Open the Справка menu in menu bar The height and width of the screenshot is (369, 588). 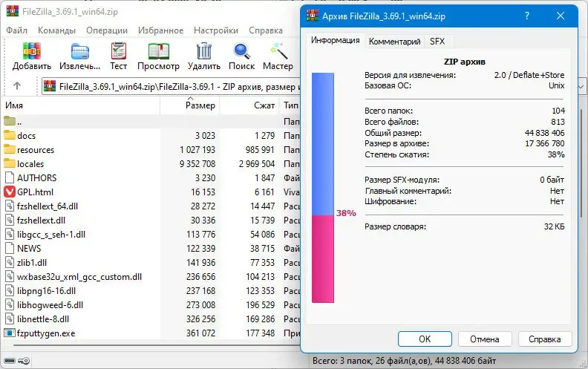click(266, 30)
